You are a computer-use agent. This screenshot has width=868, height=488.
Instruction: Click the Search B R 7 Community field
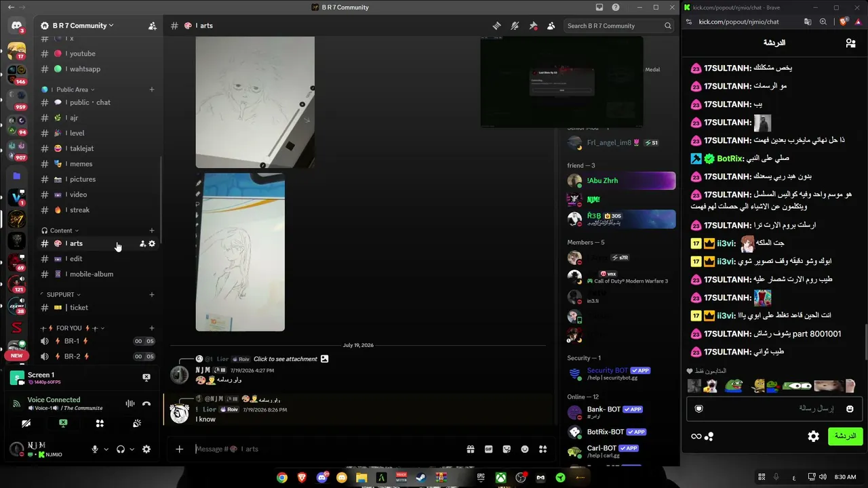coord(619,26)
